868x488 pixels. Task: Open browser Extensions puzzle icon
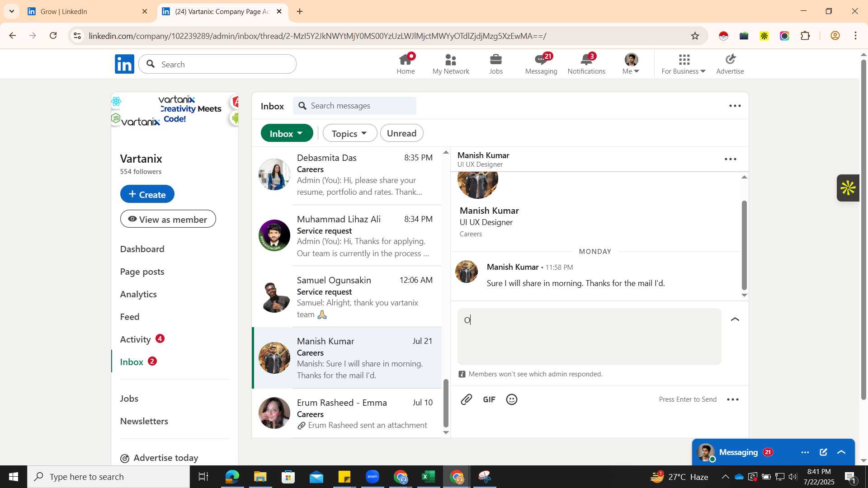(x=805, y=36)
